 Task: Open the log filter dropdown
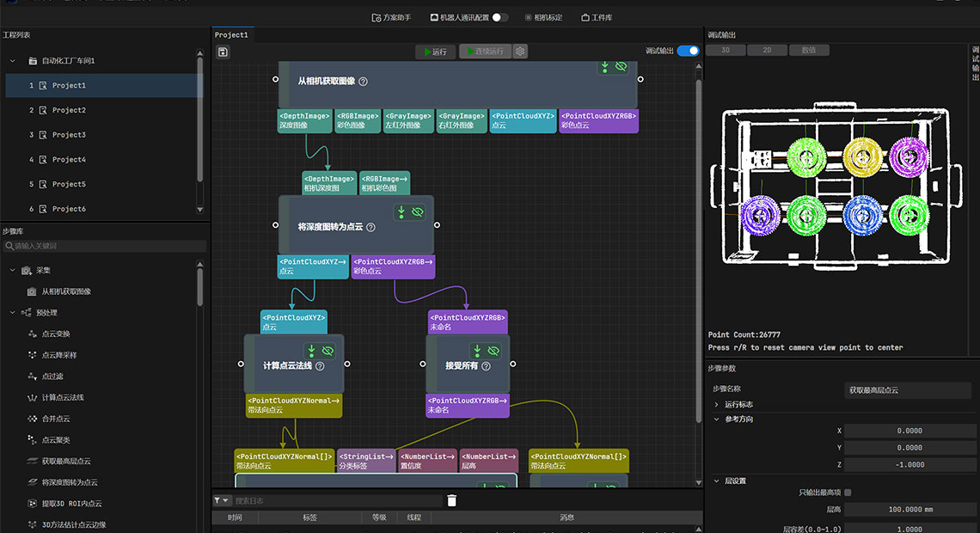[x=221, y=500]
